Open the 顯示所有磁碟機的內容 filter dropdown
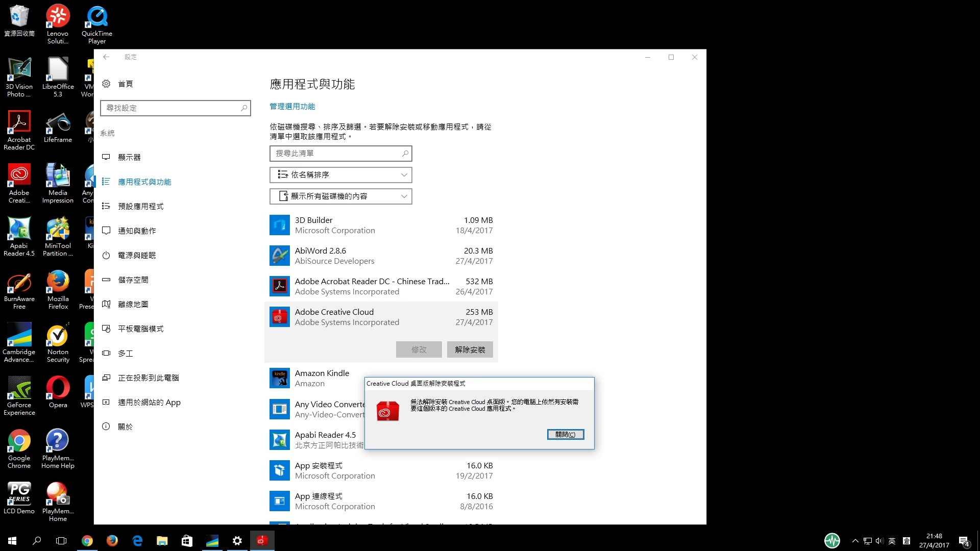Image resolution: width=980 pixels, height=551 pixels. tap(340, 196)
